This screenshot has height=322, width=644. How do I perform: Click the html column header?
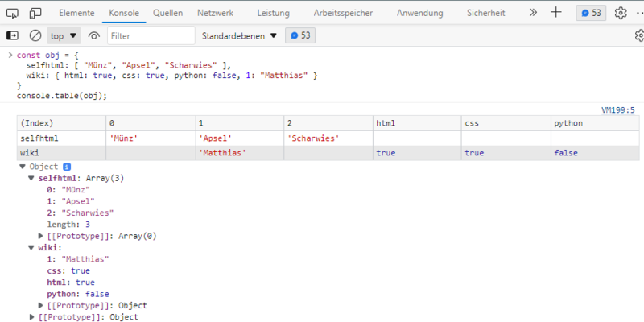[417, 123]
